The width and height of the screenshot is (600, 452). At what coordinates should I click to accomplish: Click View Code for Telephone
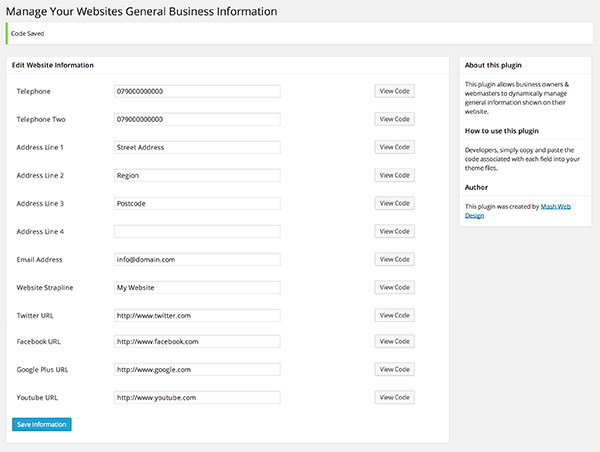click(x=394, y=91)
